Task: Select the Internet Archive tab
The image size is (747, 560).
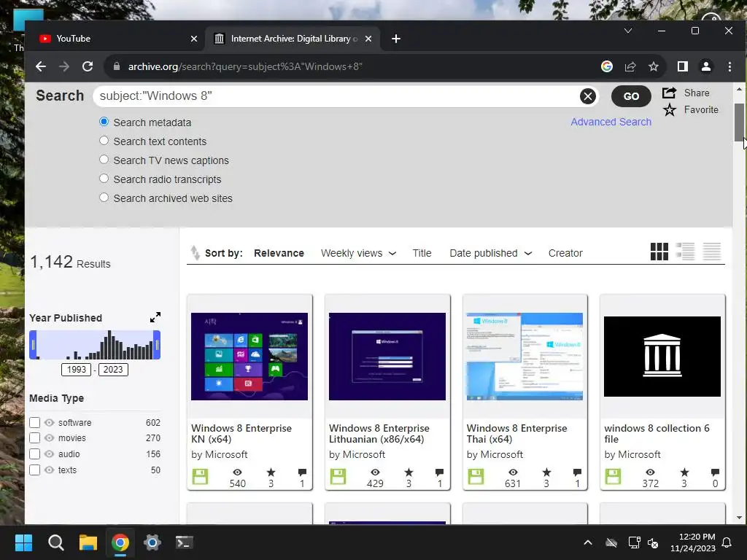Action: click(292, 39)
